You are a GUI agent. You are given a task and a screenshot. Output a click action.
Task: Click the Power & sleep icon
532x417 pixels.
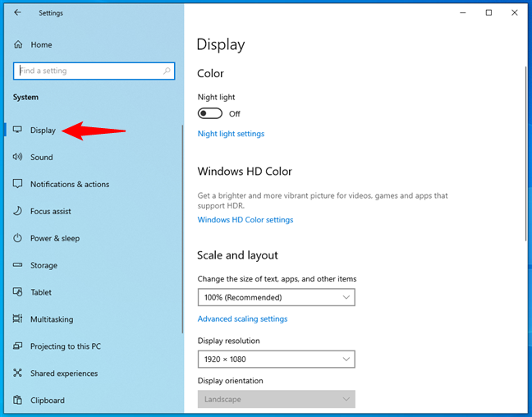pyautogui.click(x=17, y=238)
